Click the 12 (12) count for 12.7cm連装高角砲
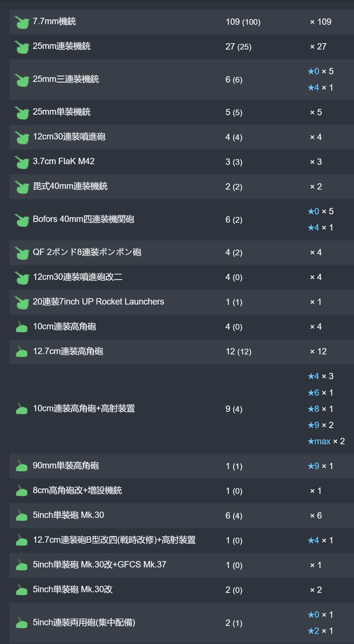Viewport: 354px width, 644px height. pos(238,352)
